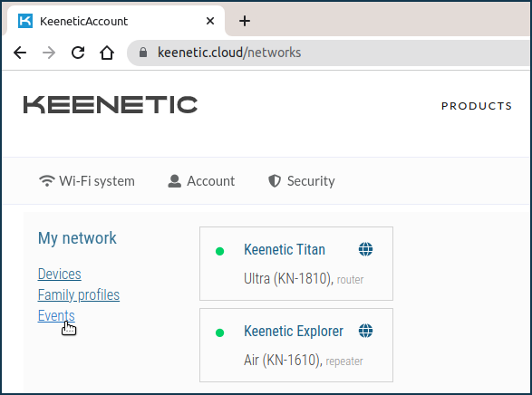
Task: Open the Wi-Fi system section
Action: tap(87, 181)
